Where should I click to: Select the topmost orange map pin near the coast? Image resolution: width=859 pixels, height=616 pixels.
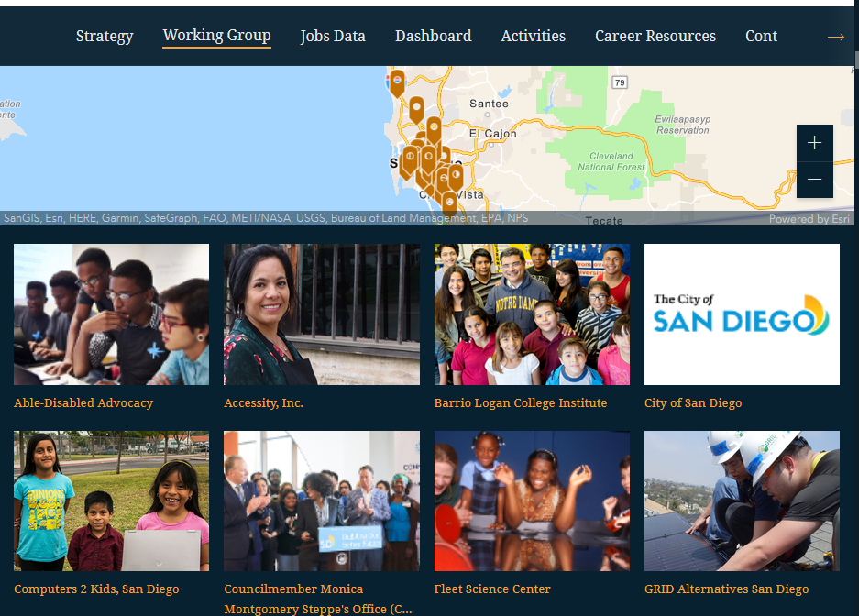point(397,83)
